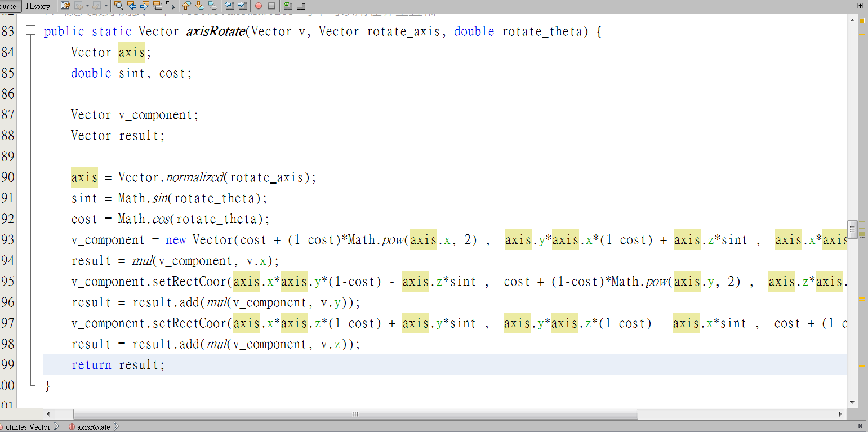Toggle Highlight Search icon in toolbar
This screenshot has width=868, height=432.
point(157,6)
